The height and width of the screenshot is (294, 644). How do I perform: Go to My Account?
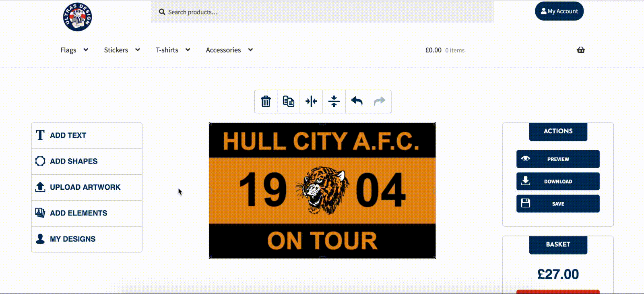pyautogui.click(x=559, y=11)
